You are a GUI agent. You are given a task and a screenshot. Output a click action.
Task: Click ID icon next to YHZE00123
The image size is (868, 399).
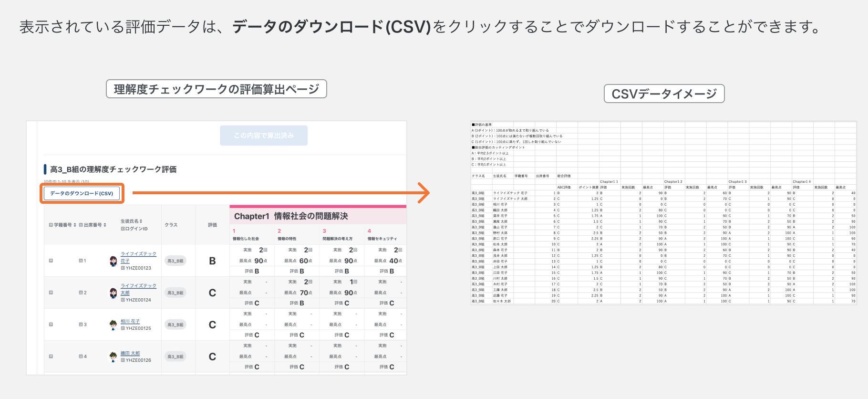[123, 268]
